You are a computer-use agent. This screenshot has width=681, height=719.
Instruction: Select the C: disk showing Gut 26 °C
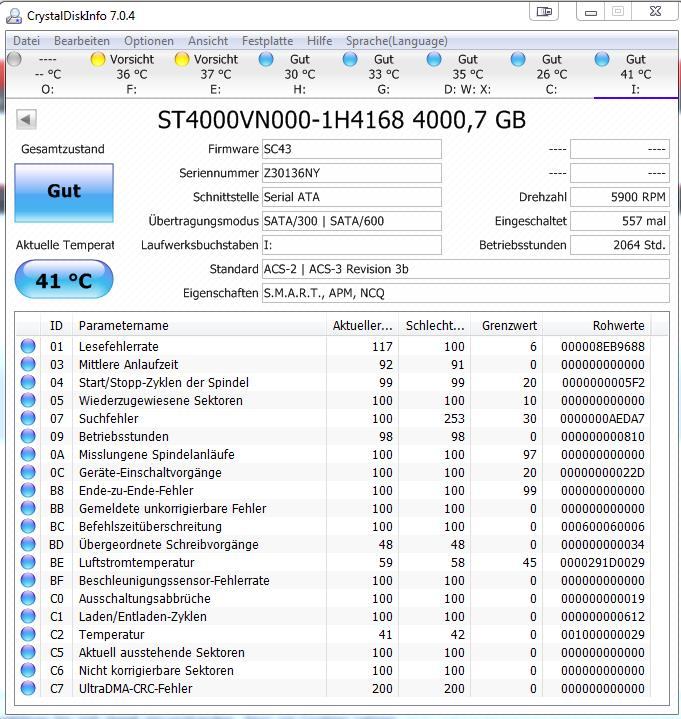click(551, 74)
